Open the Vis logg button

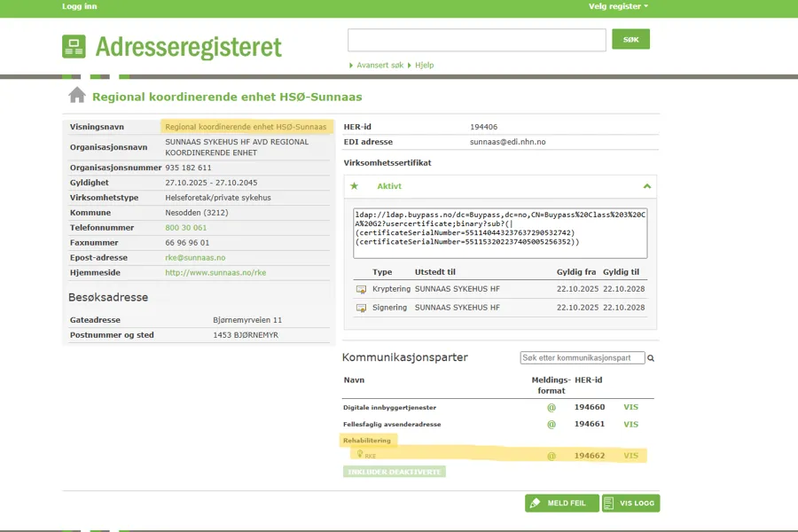(630, 504)
